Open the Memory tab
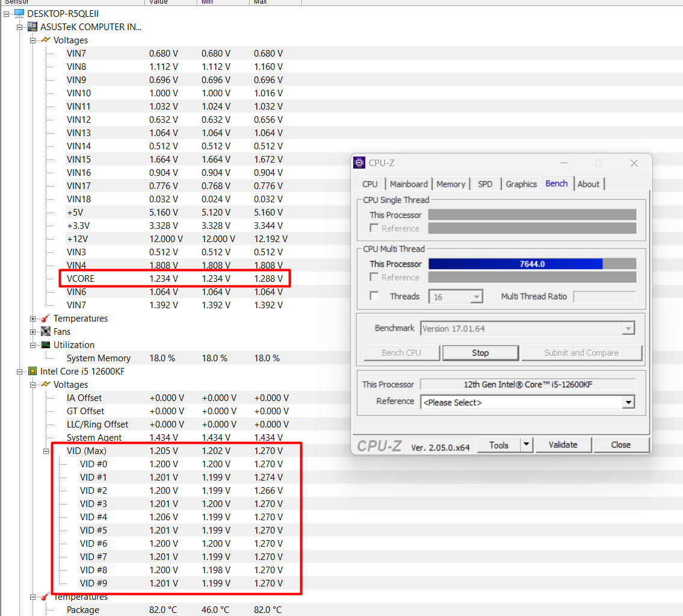The height and width of the screenshot is (616, 683). point(451,184)
